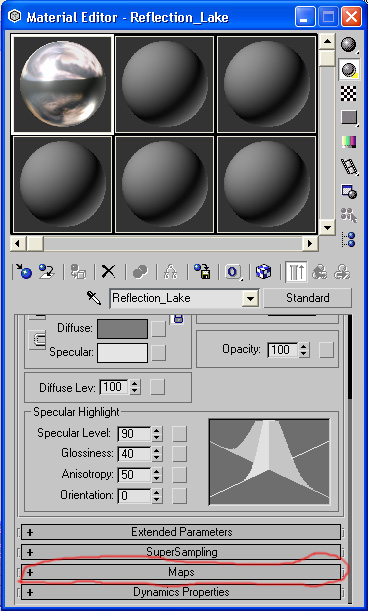Click the Get Material icon
The width and height of the screenshot is (368, 611).
(23, 272)
